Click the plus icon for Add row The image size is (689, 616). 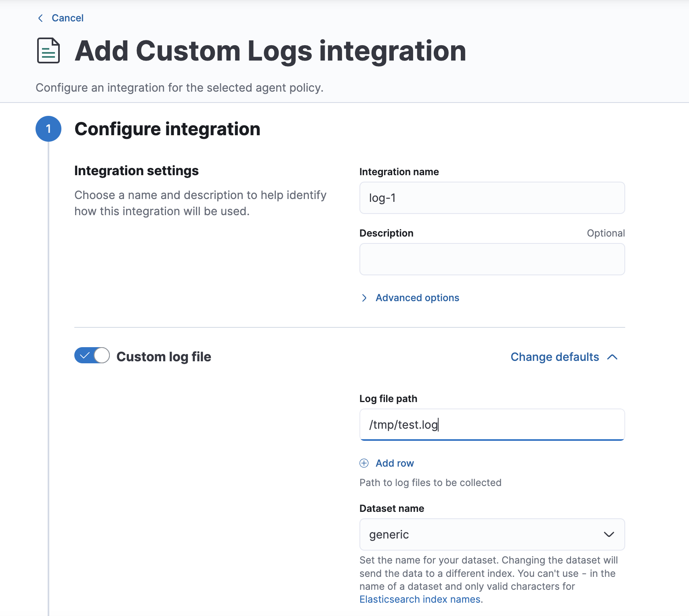364,463
